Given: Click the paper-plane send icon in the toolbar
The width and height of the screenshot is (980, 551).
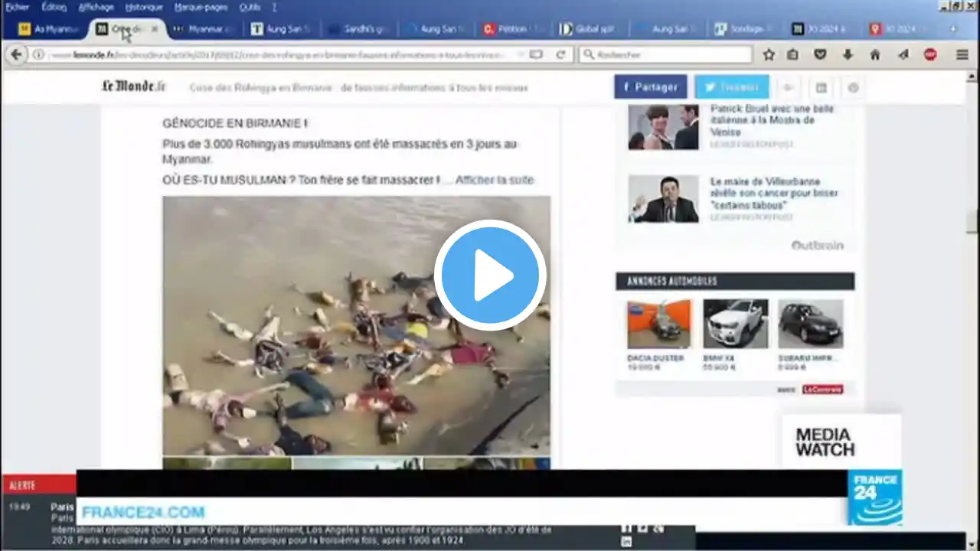Looking at the screenshot, I should 903,54.
